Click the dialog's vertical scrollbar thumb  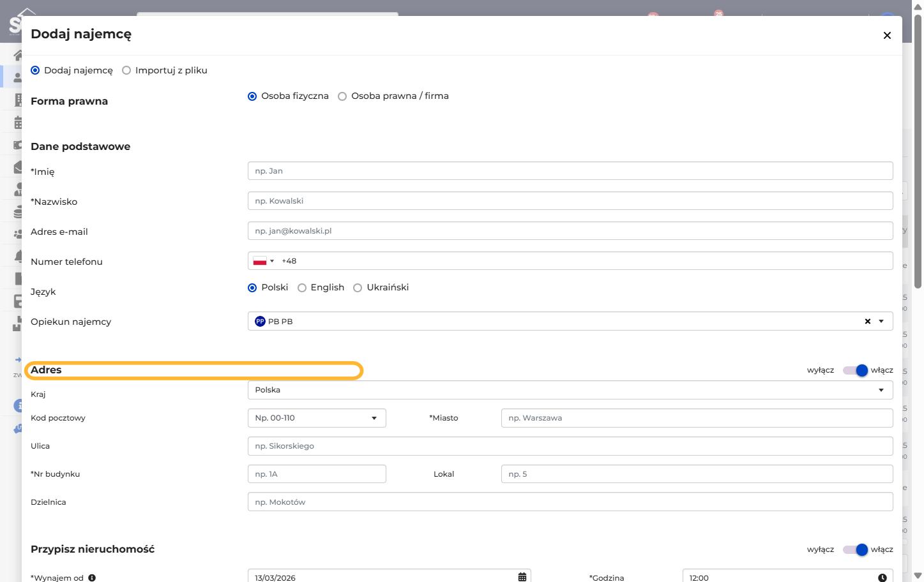(x=918, y=150)
